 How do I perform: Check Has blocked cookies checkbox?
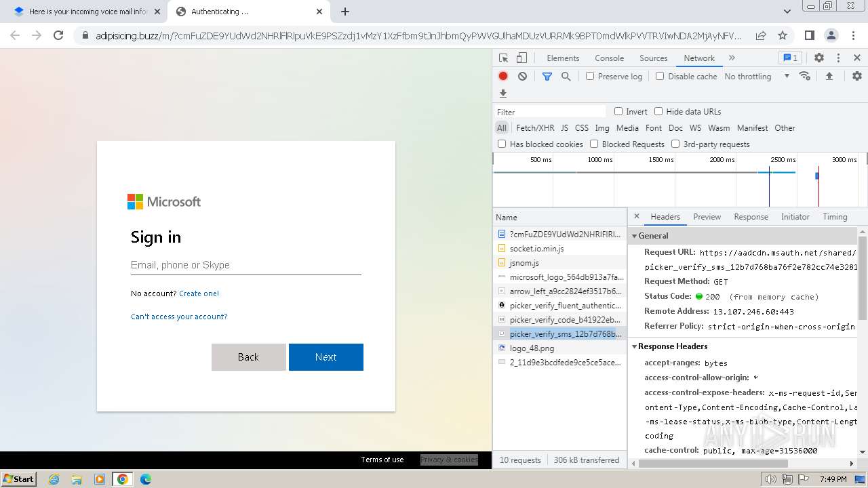(x=502, y=144)
